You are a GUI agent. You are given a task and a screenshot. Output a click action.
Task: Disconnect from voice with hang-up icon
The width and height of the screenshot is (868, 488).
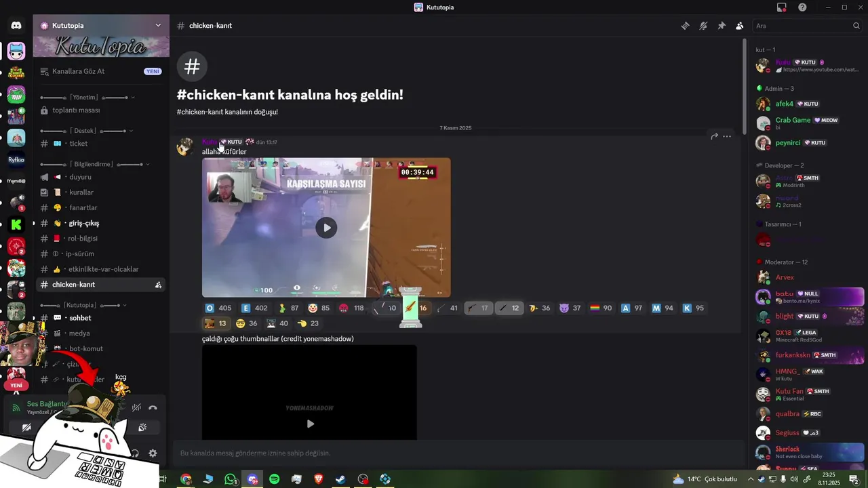coord(153,407)
